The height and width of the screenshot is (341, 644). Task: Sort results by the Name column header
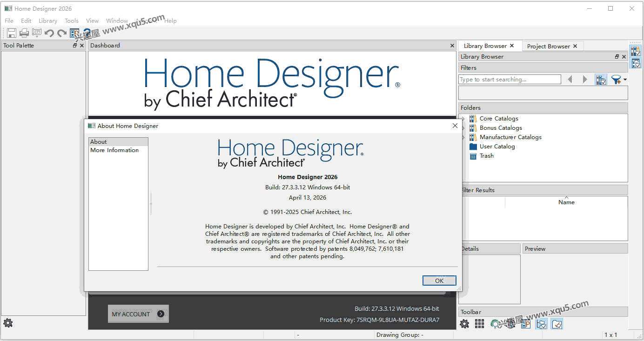click(566, 202)
